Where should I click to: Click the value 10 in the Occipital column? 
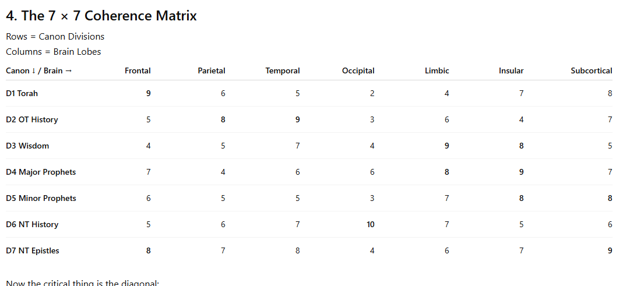coord(371,224)
